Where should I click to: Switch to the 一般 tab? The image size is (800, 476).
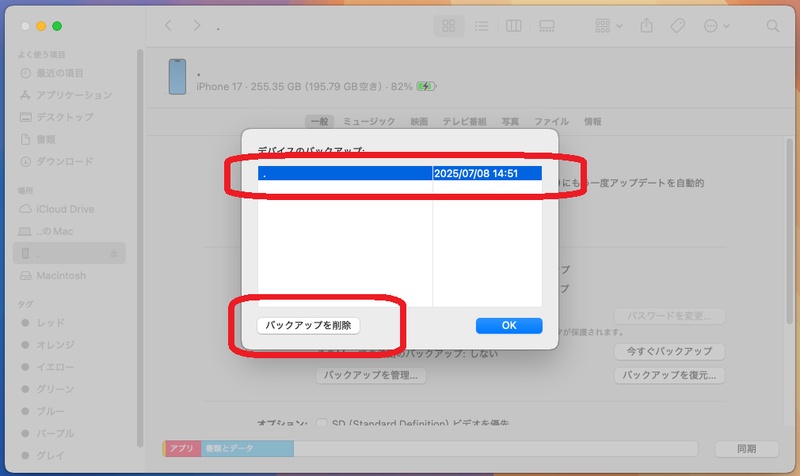tap(319, 121)
